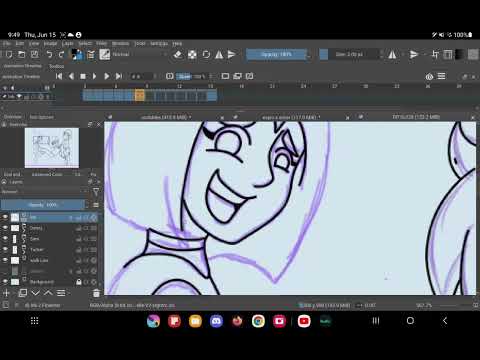The width and height of the screenshot is (480, 360).
Task: Toggle wrap-around mode icon
Action: (435, 54)
